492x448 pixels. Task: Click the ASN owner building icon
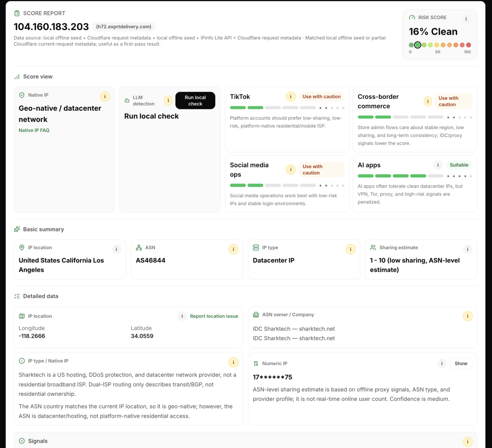click(256, 315)
